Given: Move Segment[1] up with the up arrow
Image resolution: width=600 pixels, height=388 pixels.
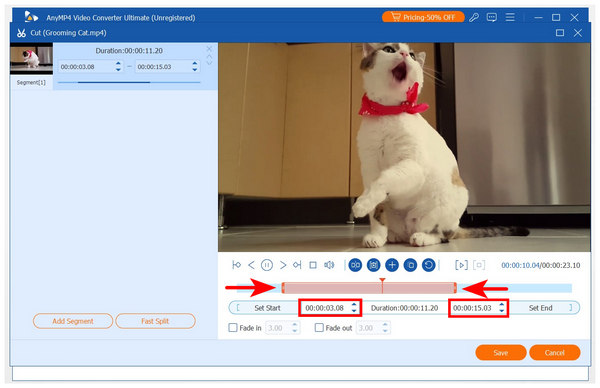Looking at the screenshot, I should coord(209,57).
